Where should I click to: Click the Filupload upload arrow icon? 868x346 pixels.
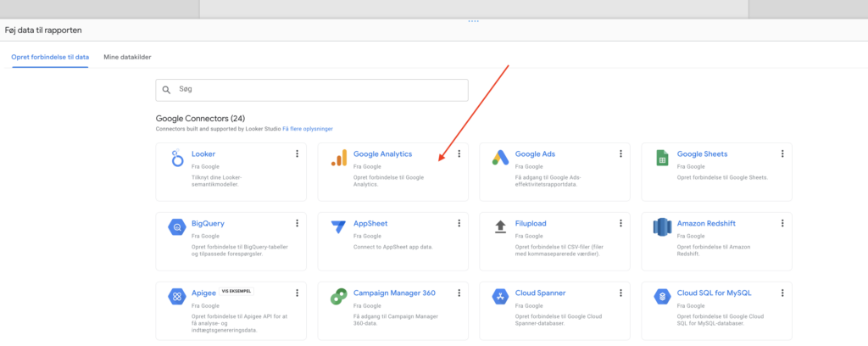click(500, 227)
